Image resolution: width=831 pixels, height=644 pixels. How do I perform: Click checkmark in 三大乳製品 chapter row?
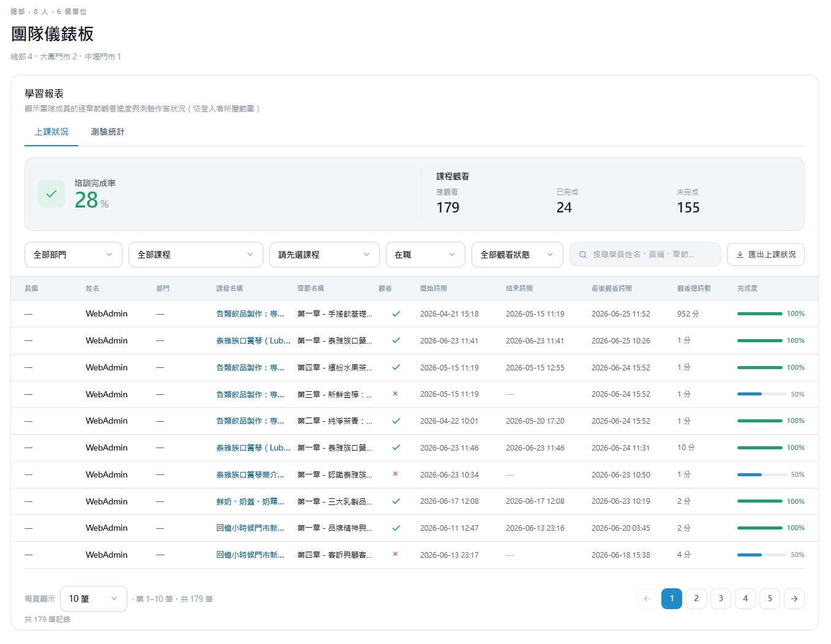(x=396, y=501)
